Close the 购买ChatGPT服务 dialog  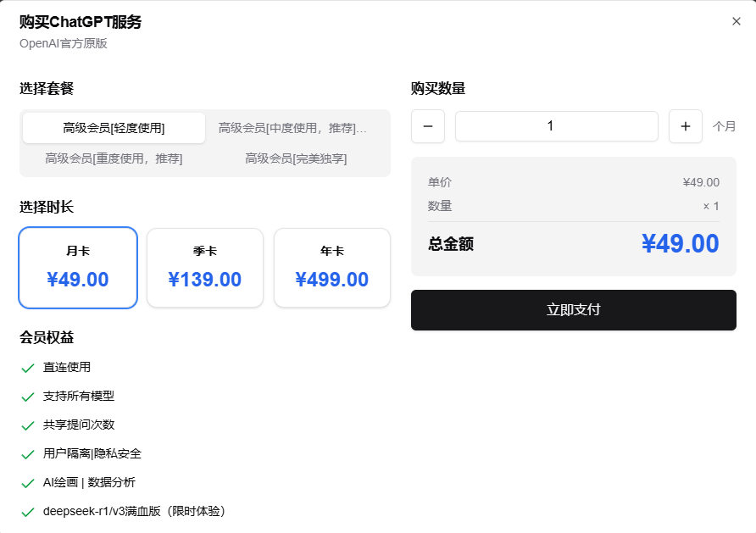[x=737, y=21]
